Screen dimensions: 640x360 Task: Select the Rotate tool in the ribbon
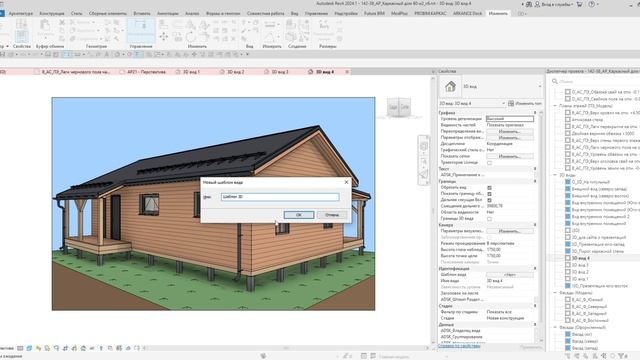click(x=191, y=37)
